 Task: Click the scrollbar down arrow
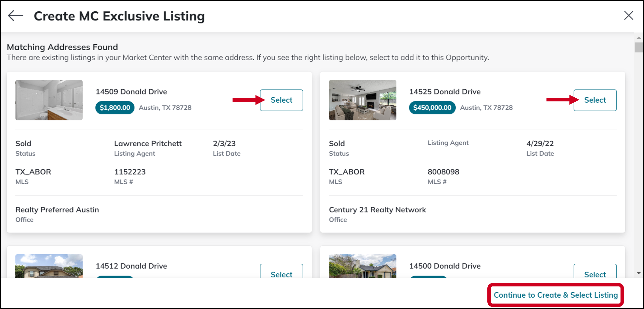(639, 273)
